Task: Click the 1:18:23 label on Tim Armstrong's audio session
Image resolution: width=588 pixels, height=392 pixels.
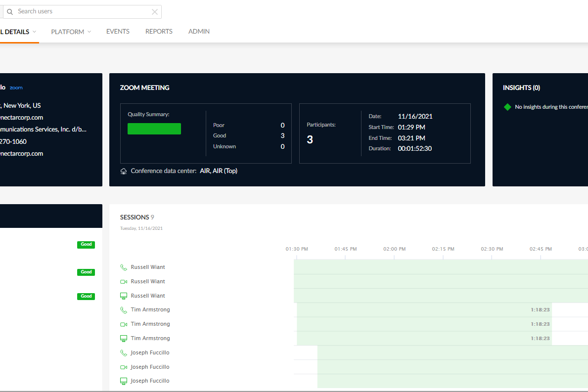Action: (x=540, y=310)
